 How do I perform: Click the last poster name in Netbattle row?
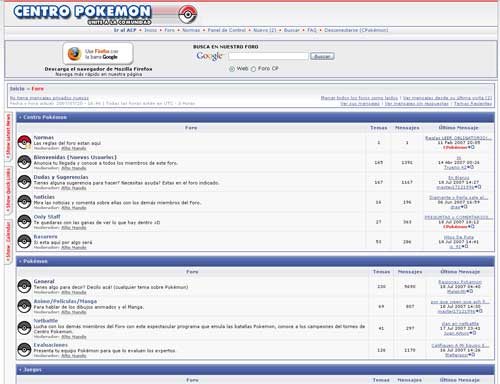(x=456, y=333)
